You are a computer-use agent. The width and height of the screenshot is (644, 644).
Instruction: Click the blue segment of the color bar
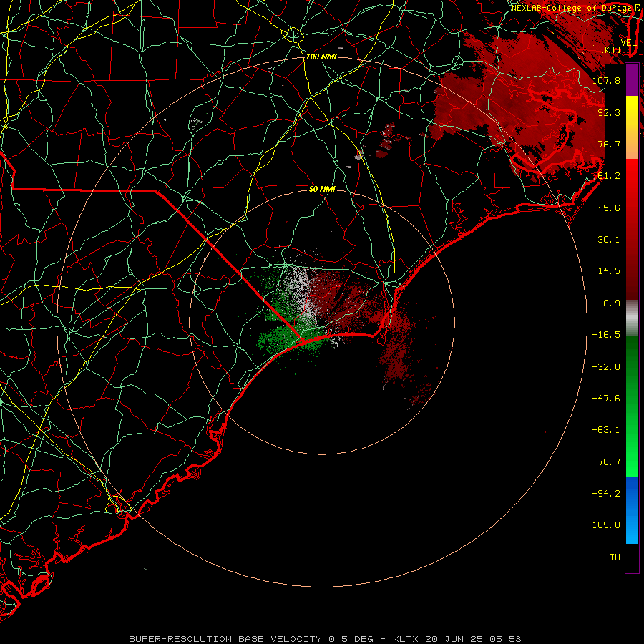point(632,510)
